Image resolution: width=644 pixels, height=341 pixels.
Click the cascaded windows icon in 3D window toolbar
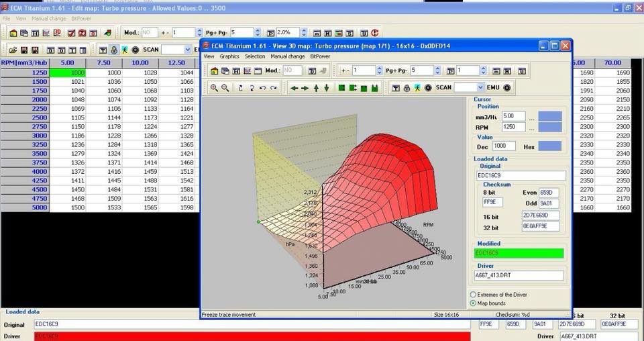tap(225, 70)
